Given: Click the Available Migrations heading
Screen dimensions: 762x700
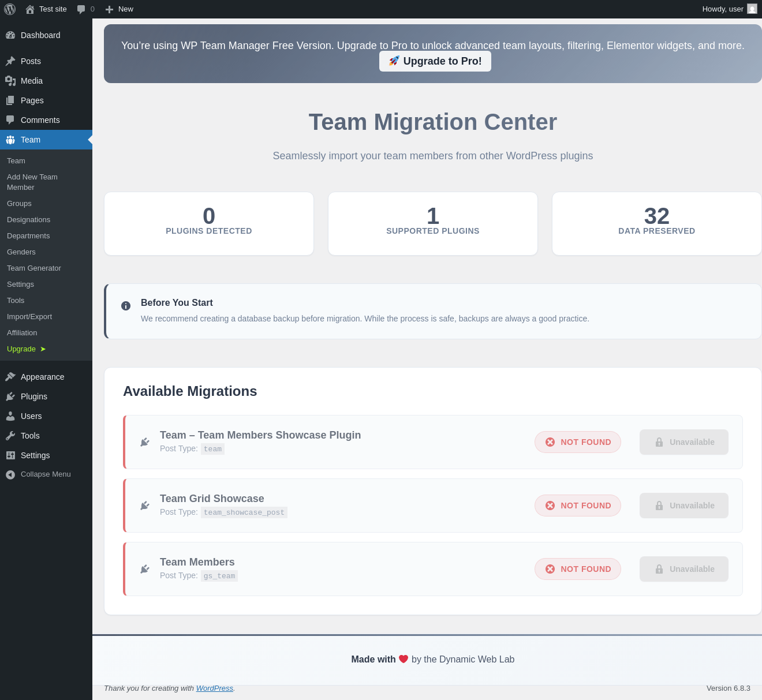Looking at the screenshot, I should coord(190,391).
